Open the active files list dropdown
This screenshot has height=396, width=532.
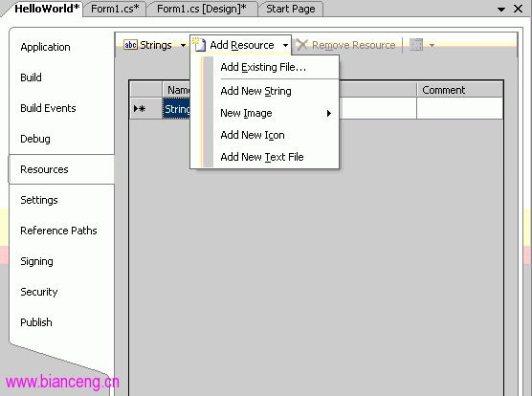click(x=501, y=10)
